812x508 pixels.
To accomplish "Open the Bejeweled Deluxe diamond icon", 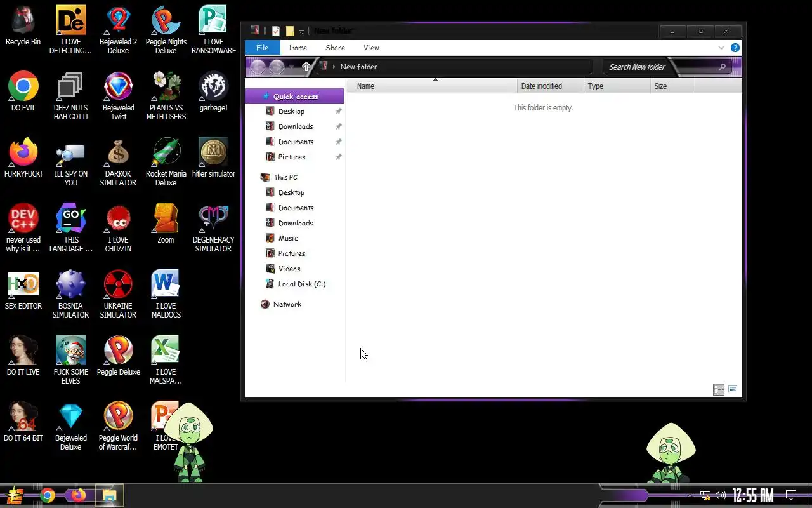I will [x=70, y=426].
